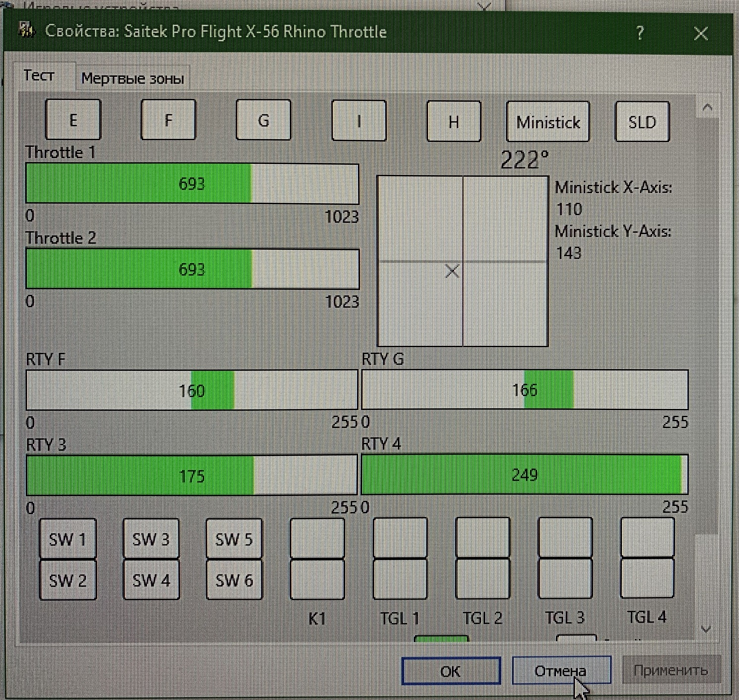Viewport: 739px width, 700px height.
Task: Click the upper TGL 4 indicator box
Action: tap(647, 538)
